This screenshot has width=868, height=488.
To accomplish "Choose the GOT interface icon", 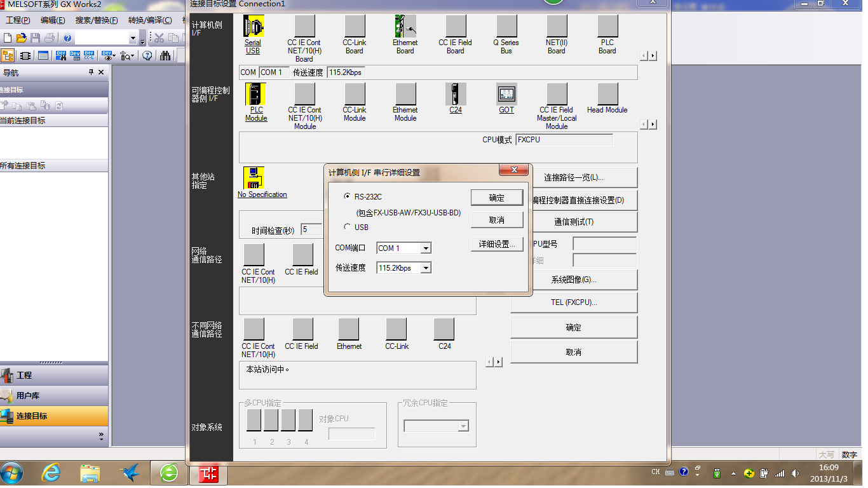I will point(506,94).
